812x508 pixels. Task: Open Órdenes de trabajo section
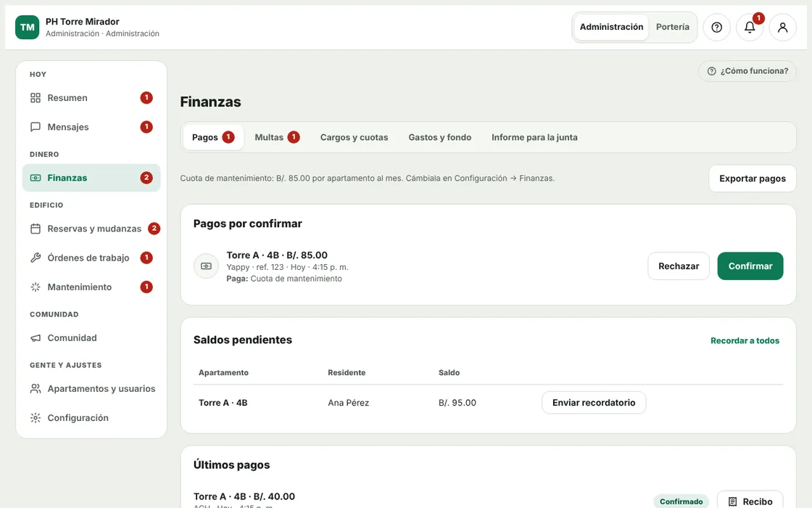[x=91, y=258]
